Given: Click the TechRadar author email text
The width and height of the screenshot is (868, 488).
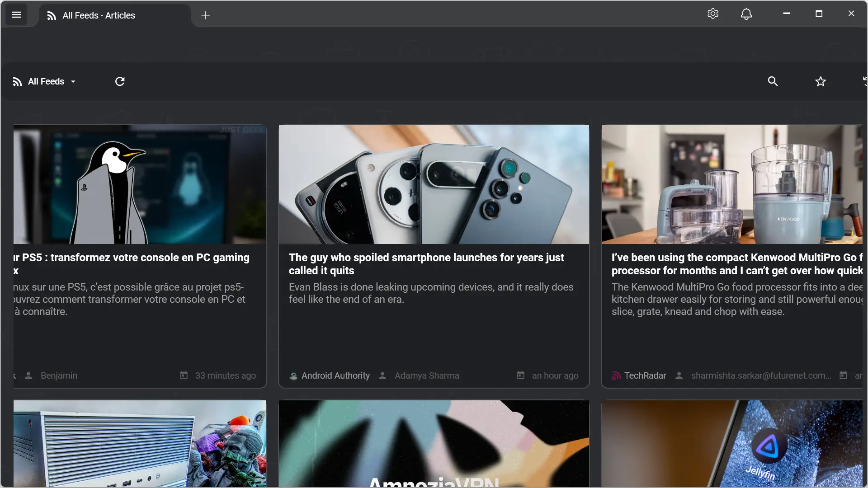Looking at the screenshot, I should click(761, 375).
